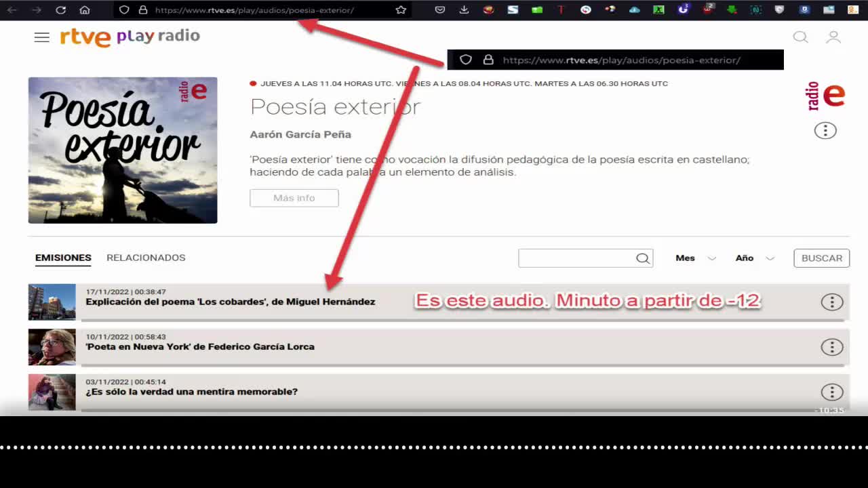Click the green folder extension icon
The height and width of the screenshot is (488, 868).
(537, 10)
